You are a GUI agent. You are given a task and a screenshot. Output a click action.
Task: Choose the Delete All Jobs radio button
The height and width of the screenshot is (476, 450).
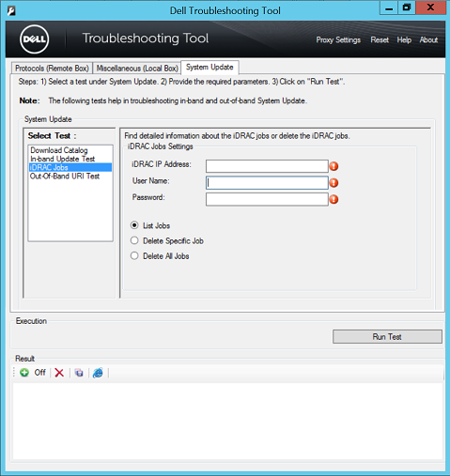pyautogui.click(x=134, y=255)
